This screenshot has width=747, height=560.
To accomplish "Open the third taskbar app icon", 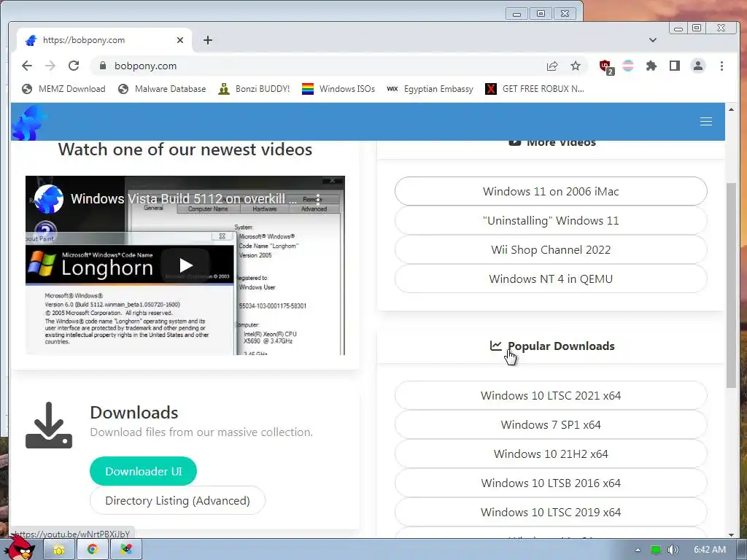I will point(125,550).
